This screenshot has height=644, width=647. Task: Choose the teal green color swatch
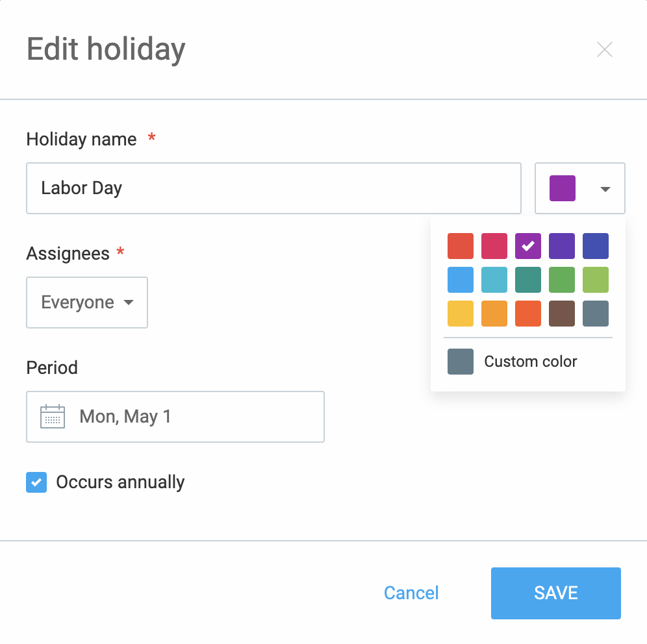coord(528,280)
